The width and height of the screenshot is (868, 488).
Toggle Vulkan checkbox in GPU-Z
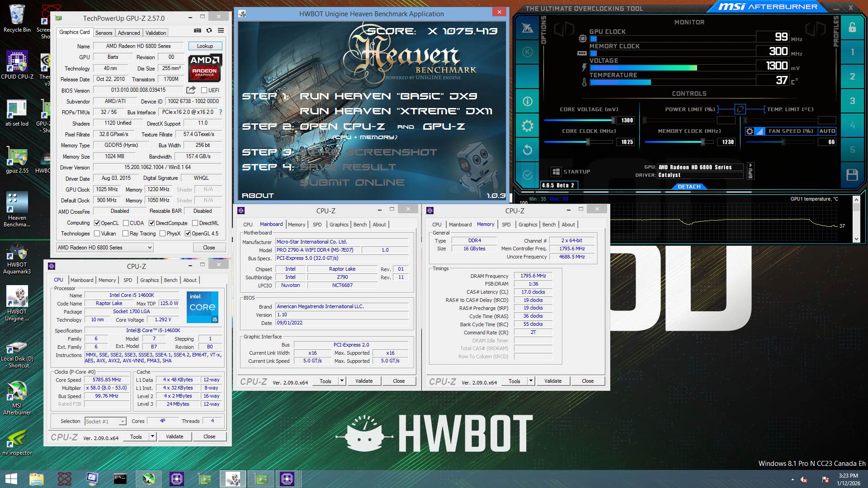[x=97, y=234]
